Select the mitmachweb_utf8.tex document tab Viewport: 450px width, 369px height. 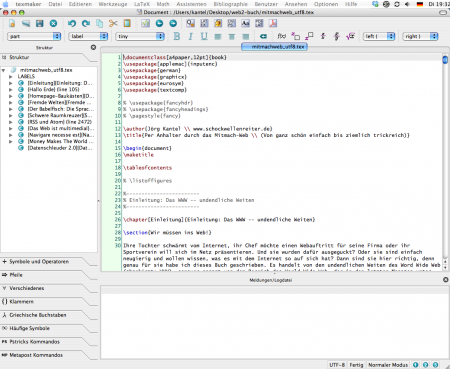(274, 47)
